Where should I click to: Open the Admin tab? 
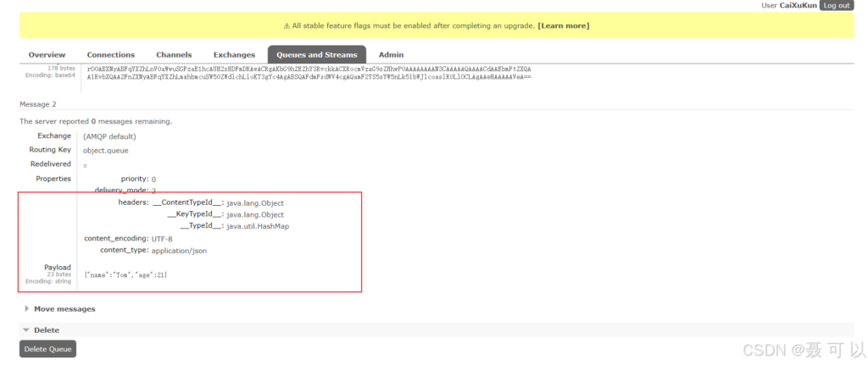click(x=391, y=55)
